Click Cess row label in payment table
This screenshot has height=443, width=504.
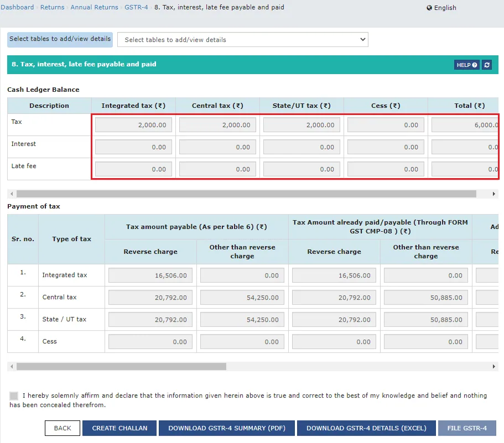pyautogui.click(x=49, y=341)
